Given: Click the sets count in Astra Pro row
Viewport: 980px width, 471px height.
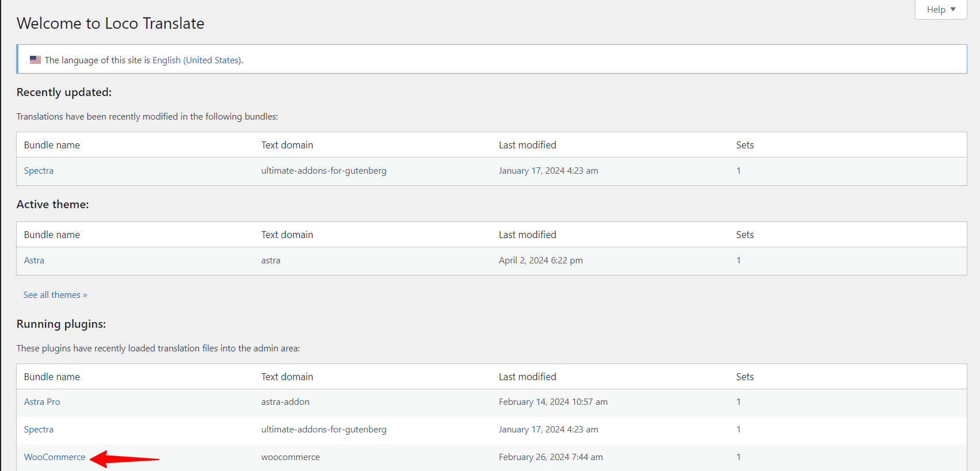Looking at the screenshot, I should point(738,402).
